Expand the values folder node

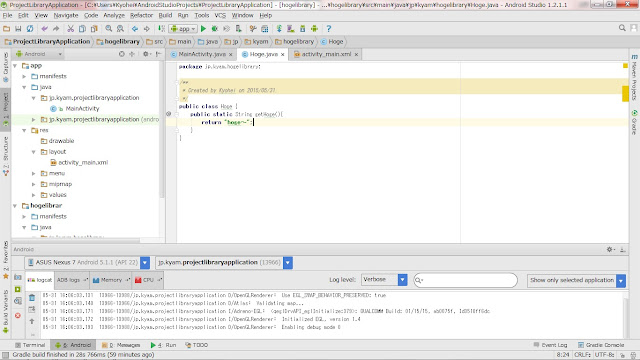[x=34, y=195]
